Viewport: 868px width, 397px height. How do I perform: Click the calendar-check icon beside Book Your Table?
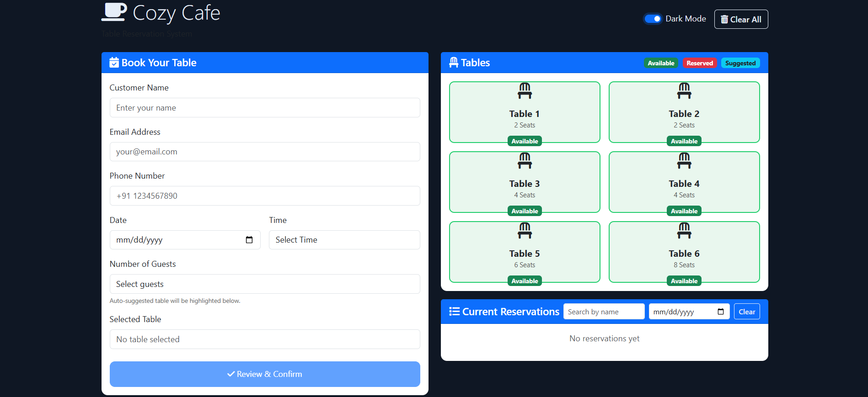pos(114,63)
